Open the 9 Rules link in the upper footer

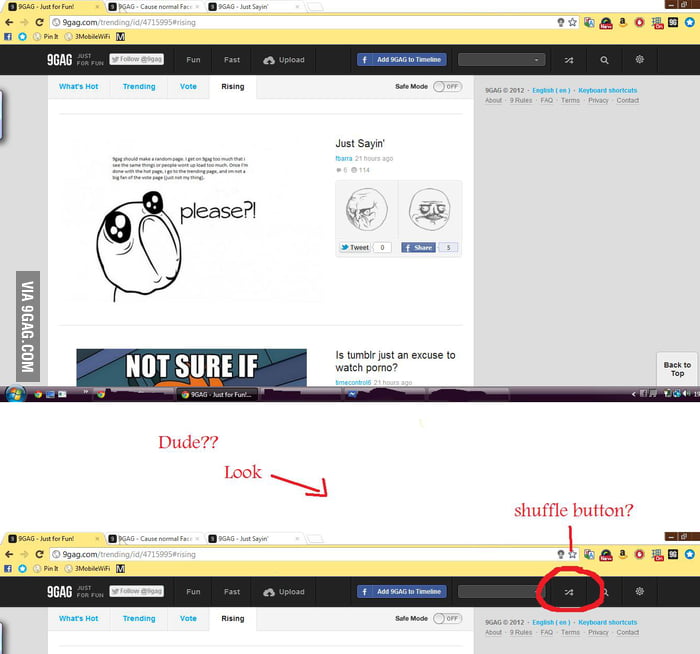coord(521,100)
